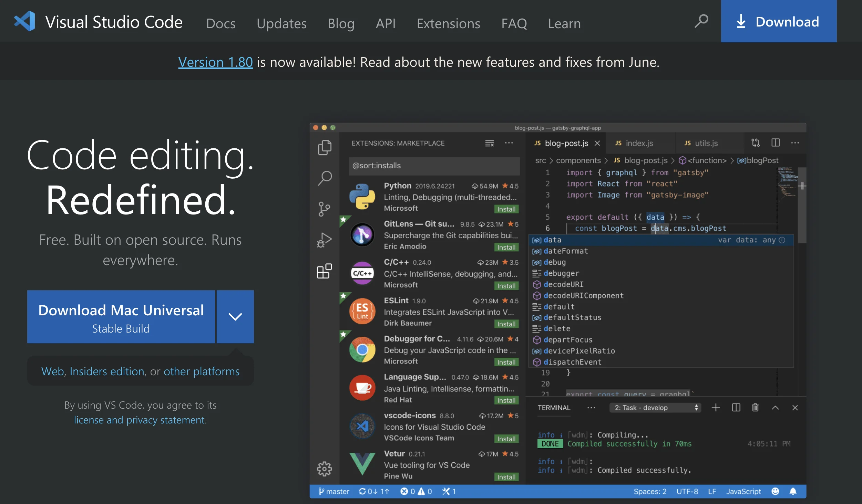Screen dimensions: 862x504
Task: Click the clear extensions filter icon
Action: pyautogui.click(x=490, y=143)
